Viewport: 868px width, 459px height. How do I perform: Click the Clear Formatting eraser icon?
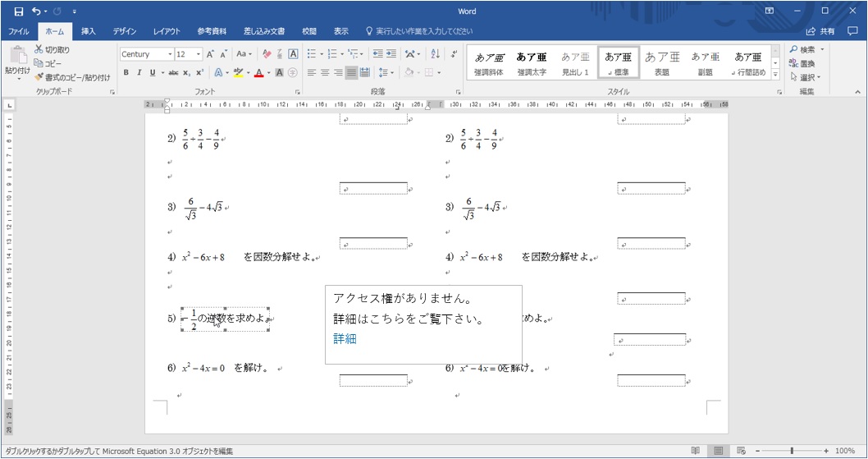(x=265, y=54)
